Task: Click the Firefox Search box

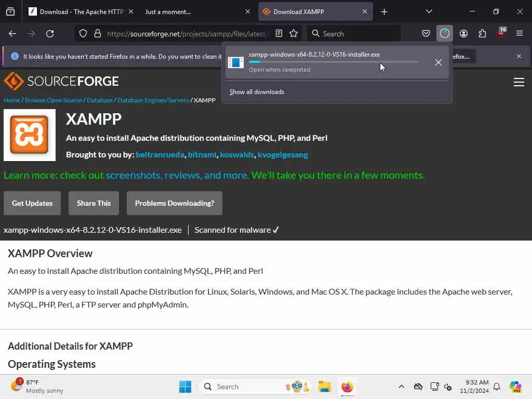Action: click(354, 34)
